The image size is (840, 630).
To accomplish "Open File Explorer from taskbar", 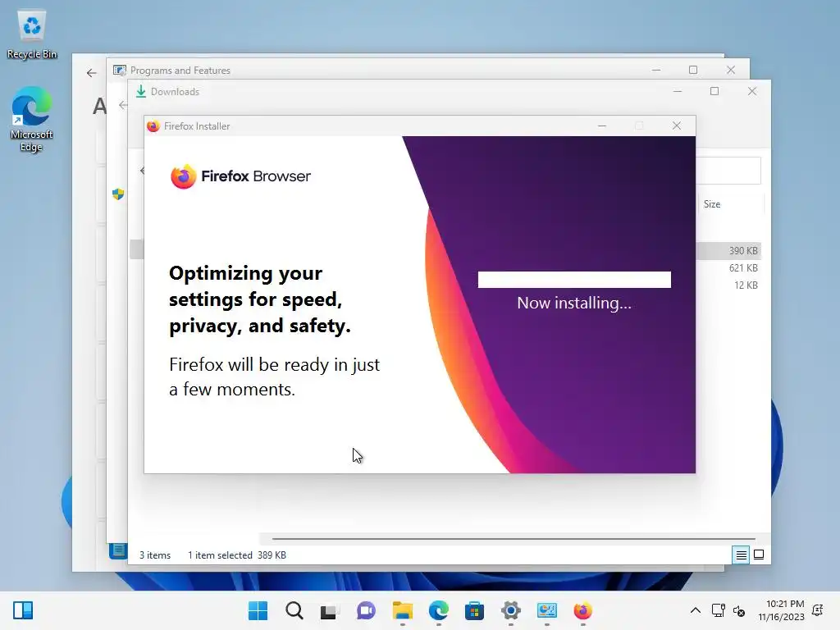I will [402, 610].
